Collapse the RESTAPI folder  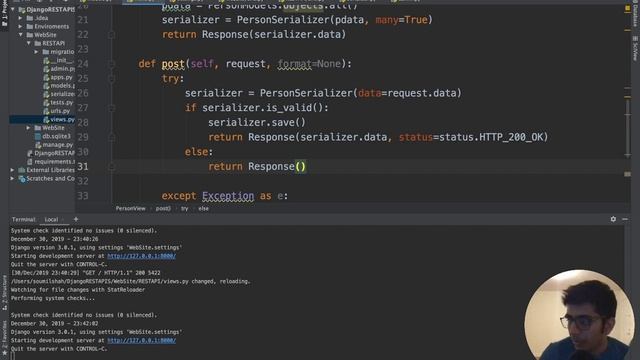[29, 43]
